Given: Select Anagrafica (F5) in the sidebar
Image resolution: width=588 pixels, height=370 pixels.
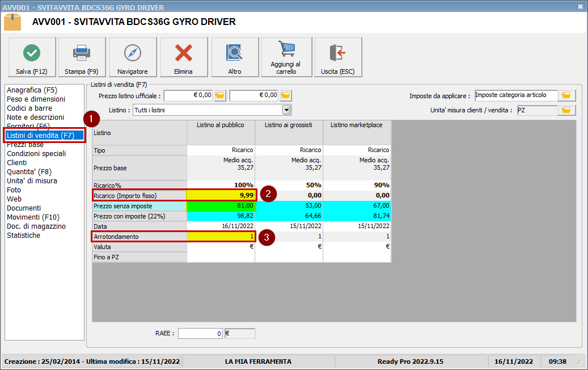Looking at the screenshot, I should tap(32, 90).
